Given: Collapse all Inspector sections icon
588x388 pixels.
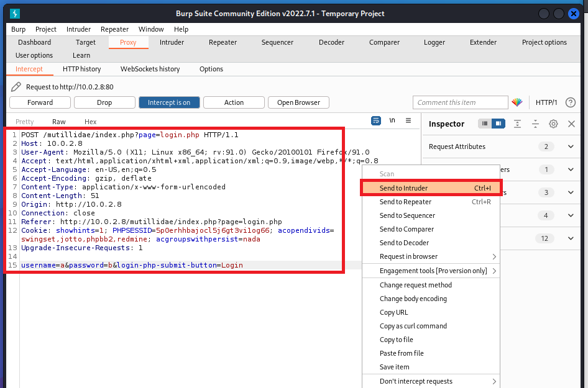Looking at the screenshot, I should click(536, 124).
